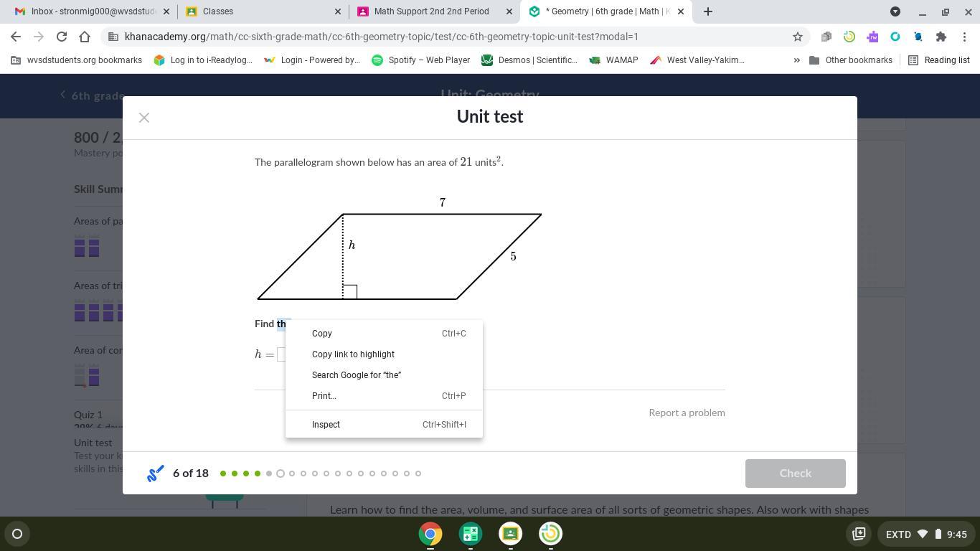This screenshot has height=551, width=980.
Task: Open the blue globe extension icon
Action: [x=918, y=37]
